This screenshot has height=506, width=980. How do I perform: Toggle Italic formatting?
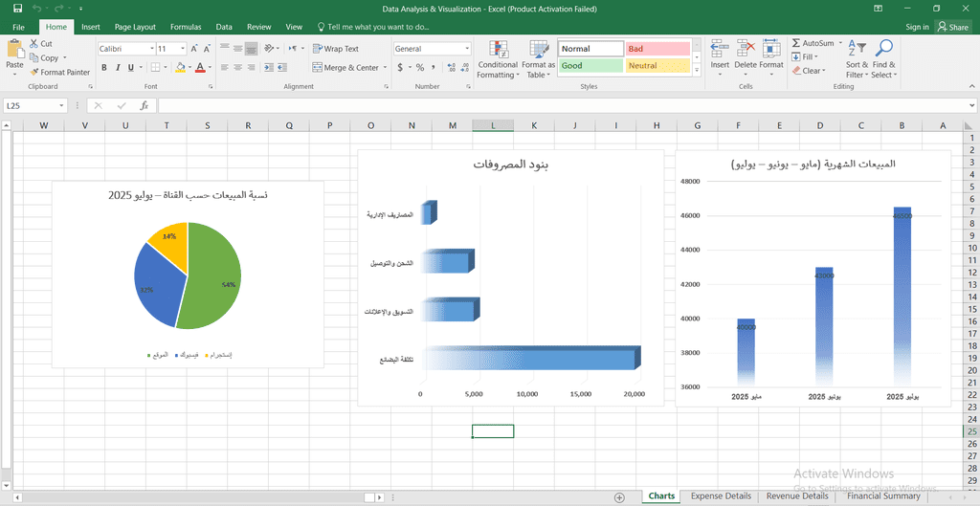pos(119,68)
